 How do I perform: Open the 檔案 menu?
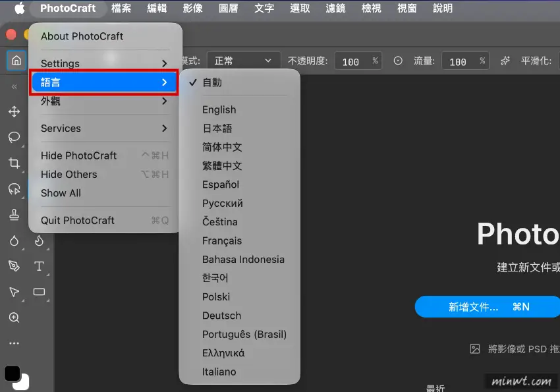click(x=121, y=8)
